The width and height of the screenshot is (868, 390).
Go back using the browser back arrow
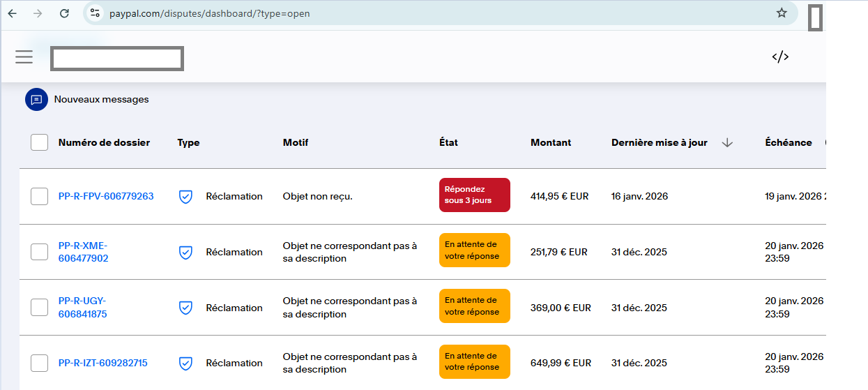tap(12, 13)
